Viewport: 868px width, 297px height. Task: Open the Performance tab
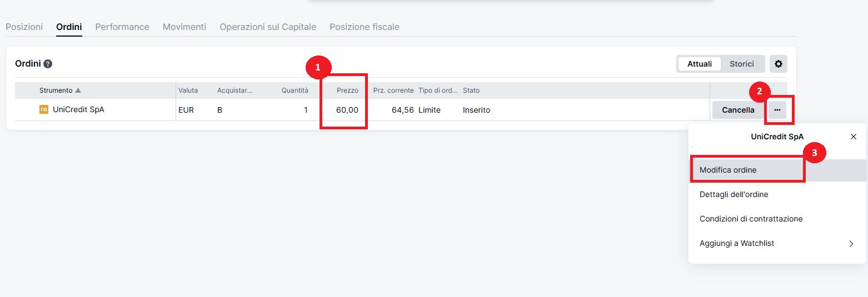[x=122, y=27]
